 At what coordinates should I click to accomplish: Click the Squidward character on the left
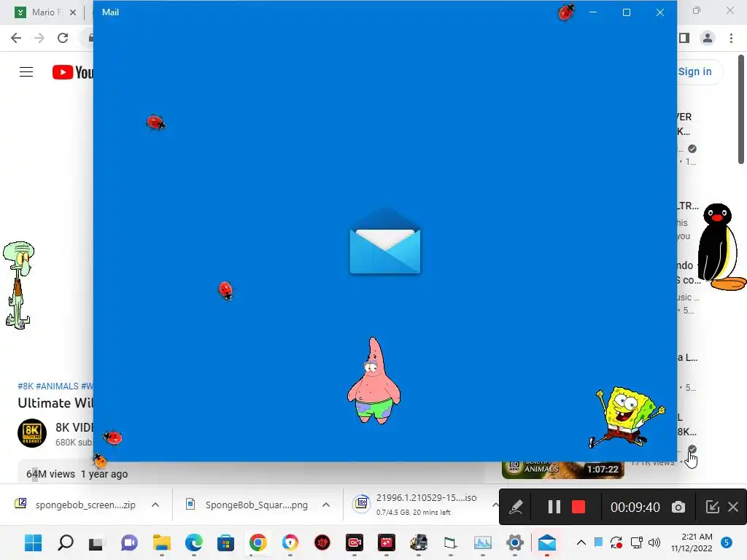[18, 285]
